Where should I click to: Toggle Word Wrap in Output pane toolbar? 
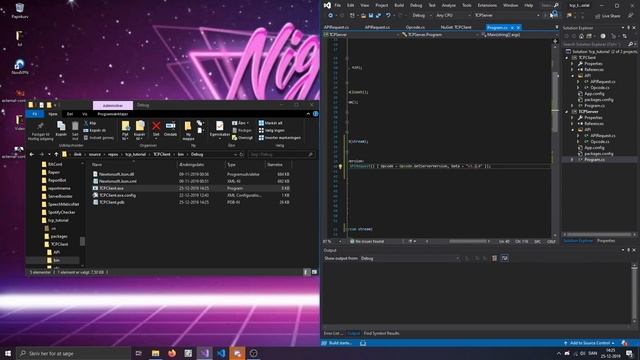coord(504,258)
